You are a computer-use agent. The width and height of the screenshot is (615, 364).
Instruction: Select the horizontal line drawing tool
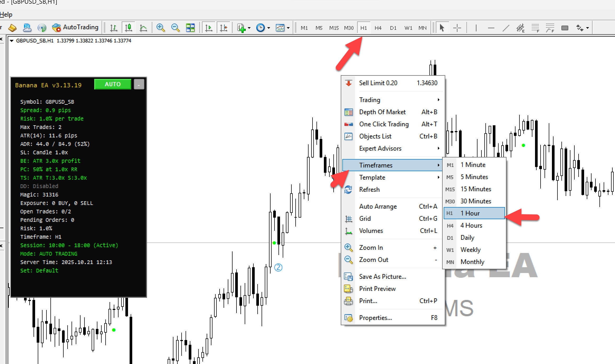click(491, 27)
